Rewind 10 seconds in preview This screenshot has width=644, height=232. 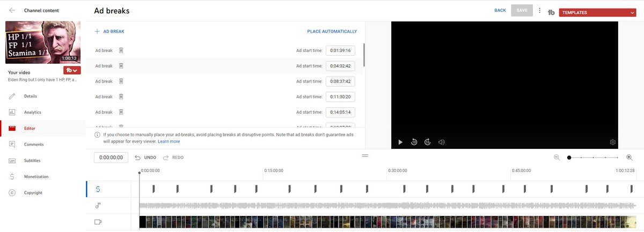tap(414, 142)
